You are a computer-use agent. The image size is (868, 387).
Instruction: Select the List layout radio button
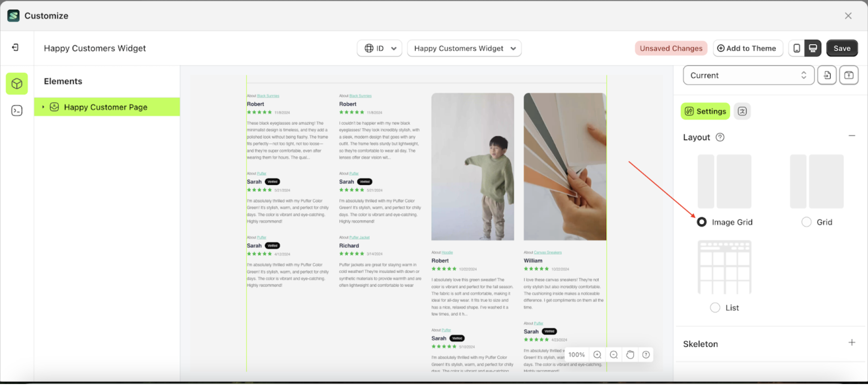(x=715, y=307)
